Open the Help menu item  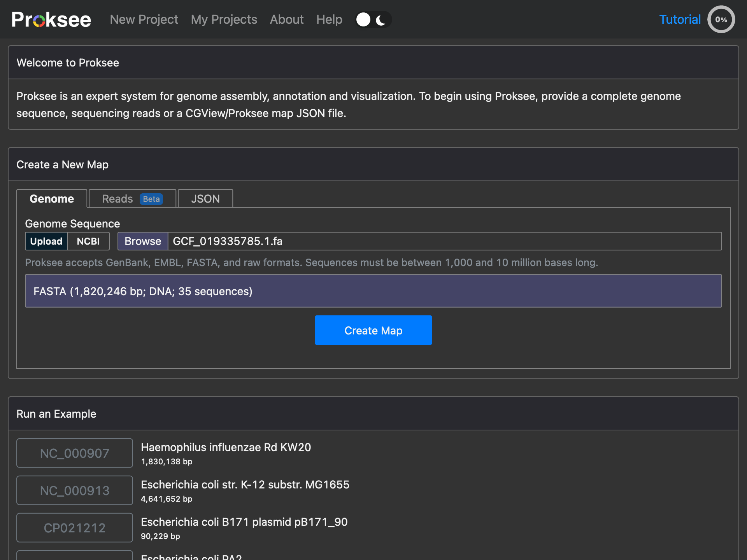[x=329, y=19]
